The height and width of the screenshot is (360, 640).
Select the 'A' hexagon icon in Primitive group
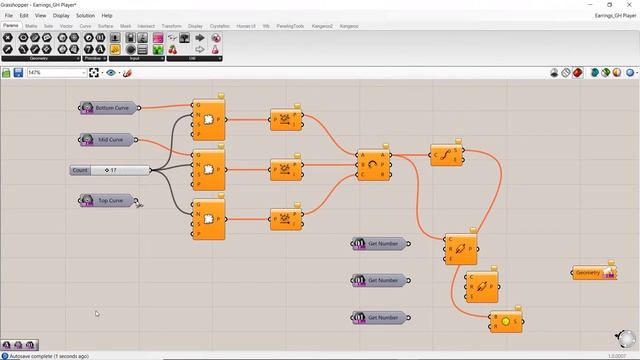(100, 49)
